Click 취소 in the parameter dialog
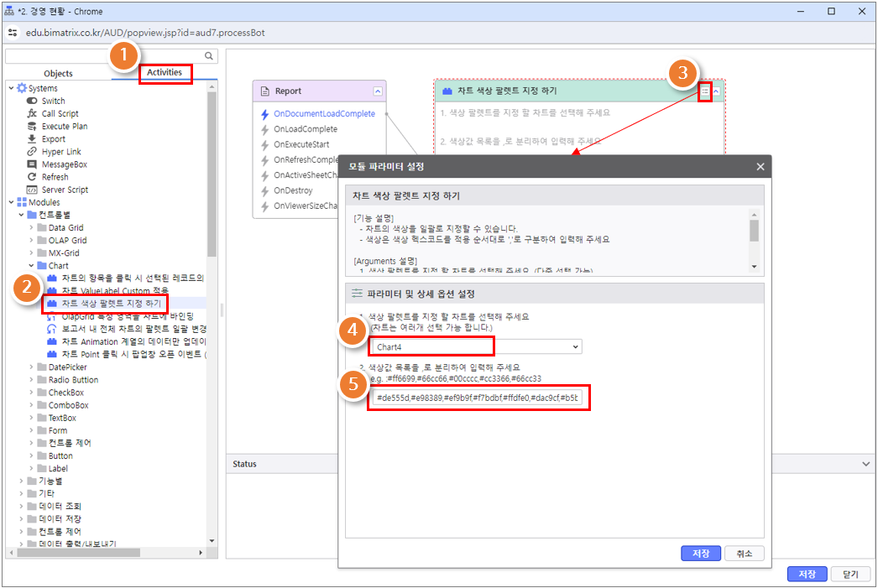The height and width of the screenshot is (588, 878). pyautogui.click(x=745, y=554)
